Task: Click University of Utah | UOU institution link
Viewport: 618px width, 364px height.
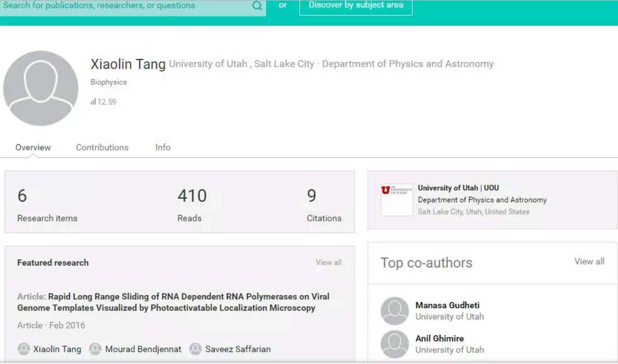Action: pyautogui.click(x=458, y=188)
